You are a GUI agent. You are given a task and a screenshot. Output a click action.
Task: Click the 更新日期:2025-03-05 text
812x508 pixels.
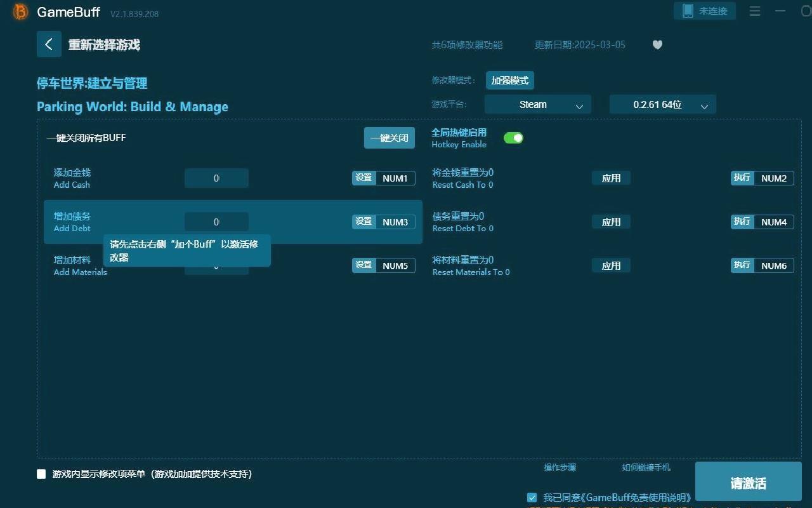(580, 44)
